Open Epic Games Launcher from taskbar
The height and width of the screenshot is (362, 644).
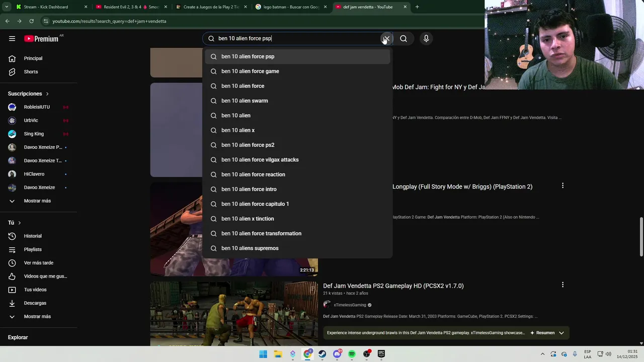[381, 354]
